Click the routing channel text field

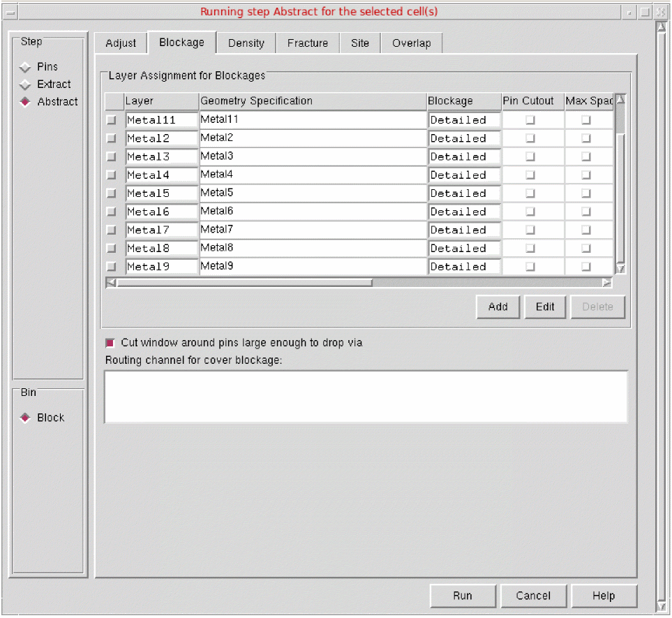[366, 397]
